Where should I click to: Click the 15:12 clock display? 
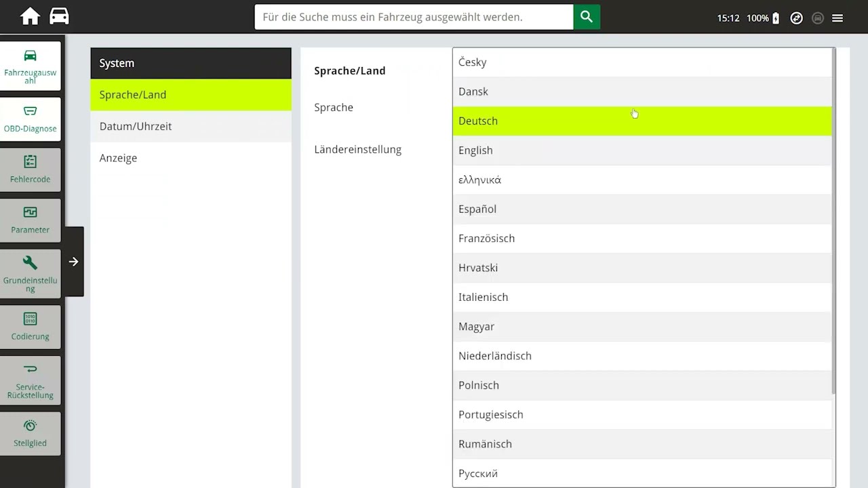coord(728,18)
